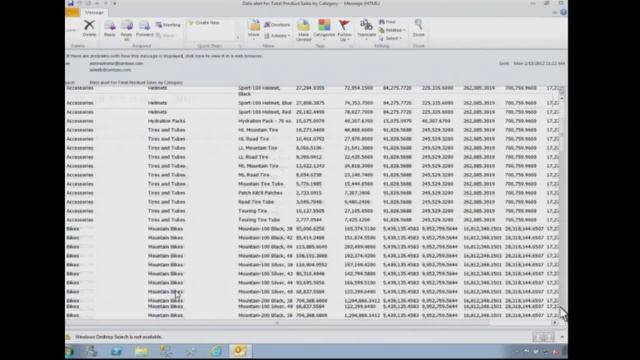Send message to OneNote
640x360 pixels.
click(277, 25)
